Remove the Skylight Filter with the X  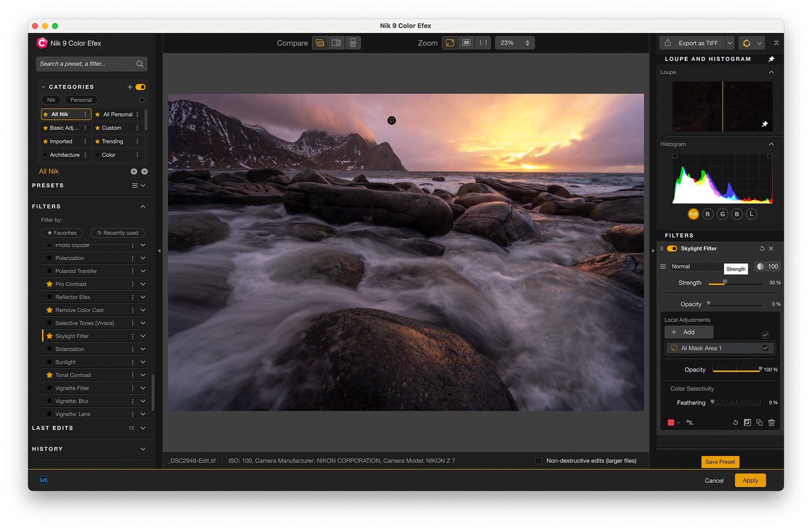click(771, 249)
